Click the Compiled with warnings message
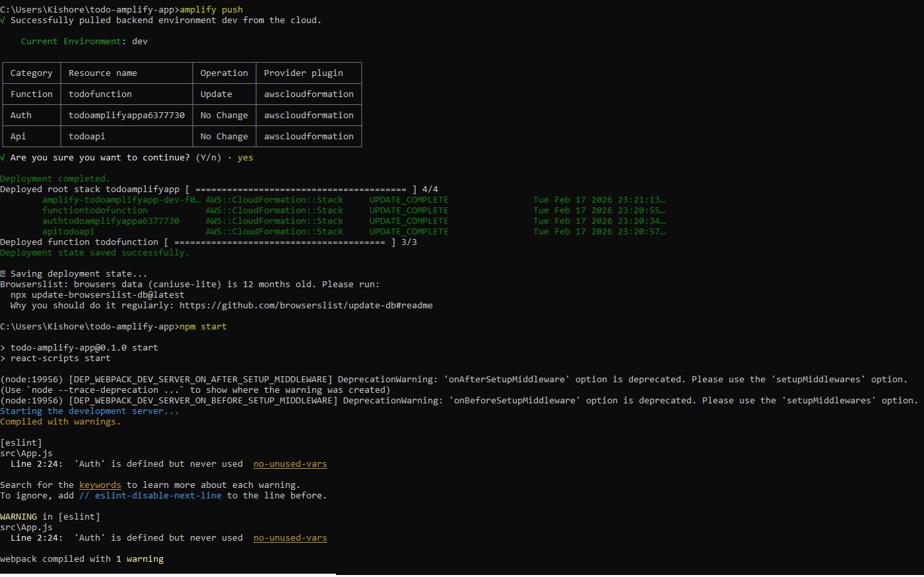Screen dimensions: 924x577 click(x=61, y=422)
